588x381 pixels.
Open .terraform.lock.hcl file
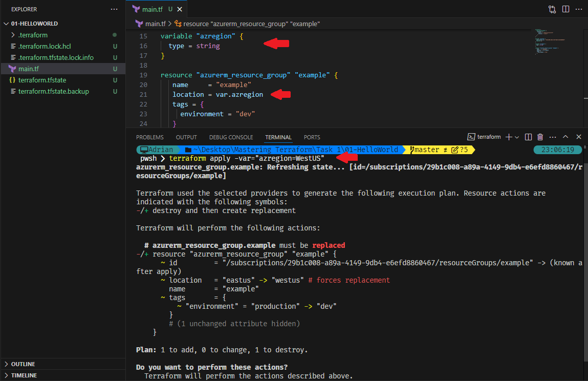(62, 46)
